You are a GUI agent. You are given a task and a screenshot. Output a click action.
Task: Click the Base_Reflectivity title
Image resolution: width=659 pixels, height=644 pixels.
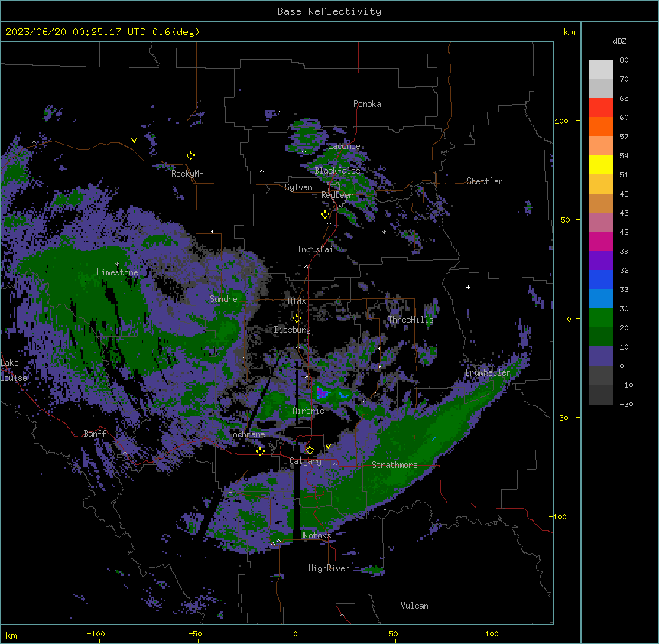[x=329, y=11]
